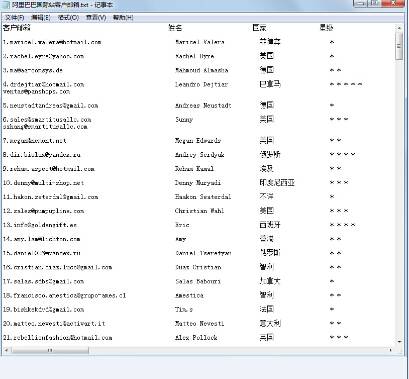Click the country 印度尼西亚 in row 10
This screenshot has width=409, height=379.
coord(277,183)
